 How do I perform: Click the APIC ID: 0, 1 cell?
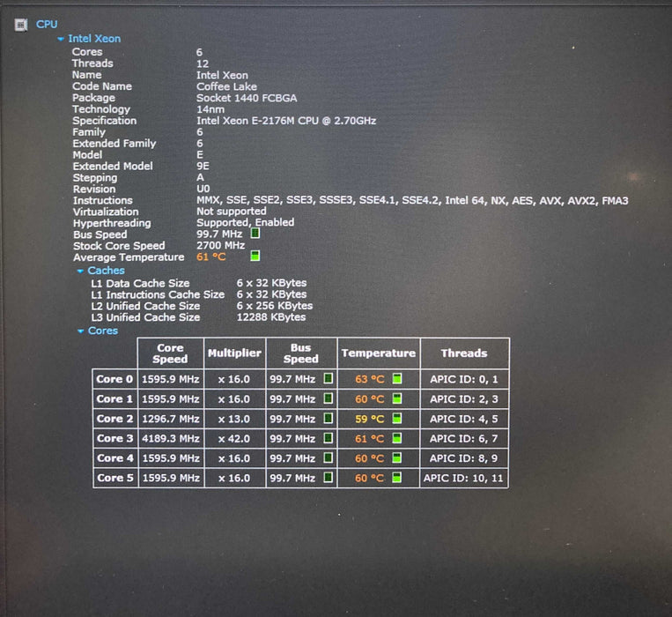(464, 379)
